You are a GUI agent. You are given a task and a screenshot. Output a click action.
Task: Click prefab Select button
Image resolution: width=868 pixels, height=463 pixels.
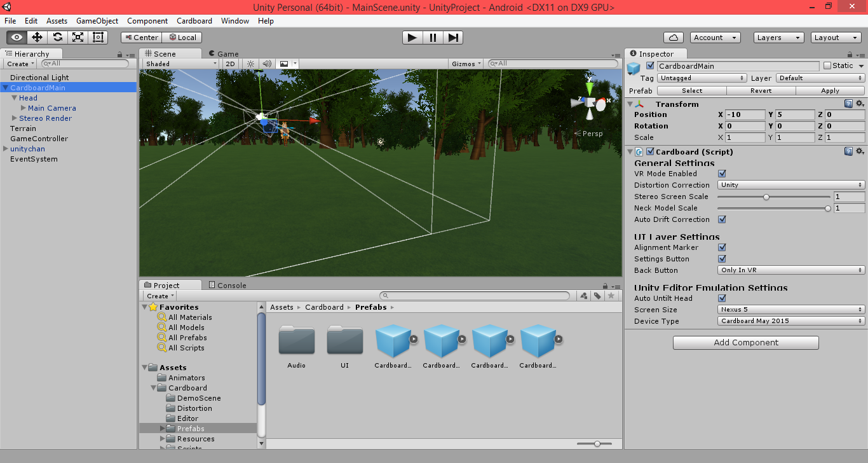coord(692,91)
